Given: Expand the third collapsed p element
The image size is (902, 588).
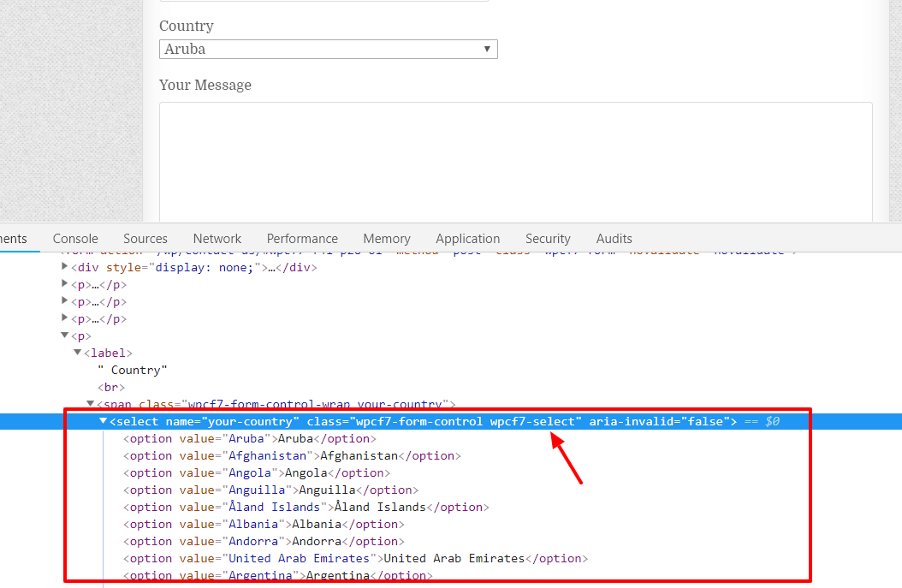Looking at the screenshot, I should coord(64,318).
